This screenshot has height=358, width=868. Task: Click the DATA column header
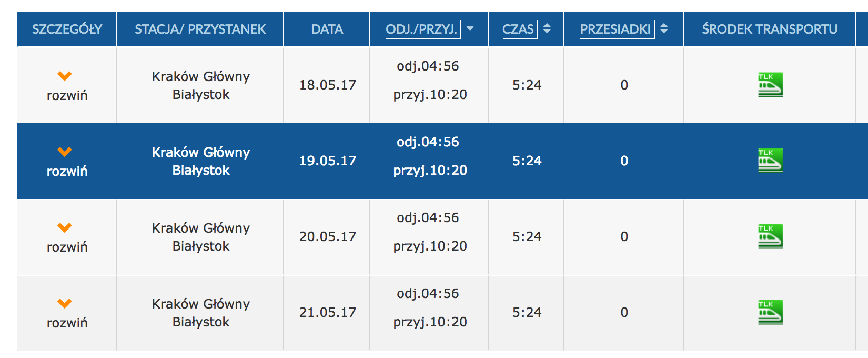327,29
